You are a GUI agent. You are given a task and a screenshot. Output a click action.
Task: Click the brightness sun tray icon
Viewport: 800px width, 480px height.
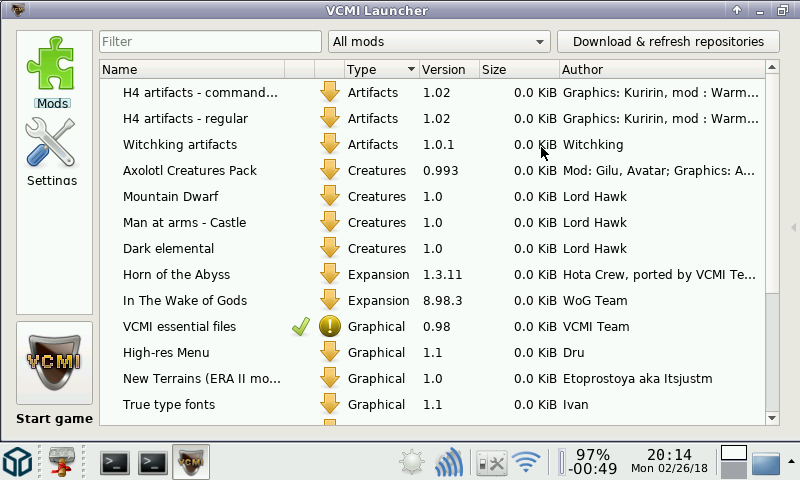(411, 462)
